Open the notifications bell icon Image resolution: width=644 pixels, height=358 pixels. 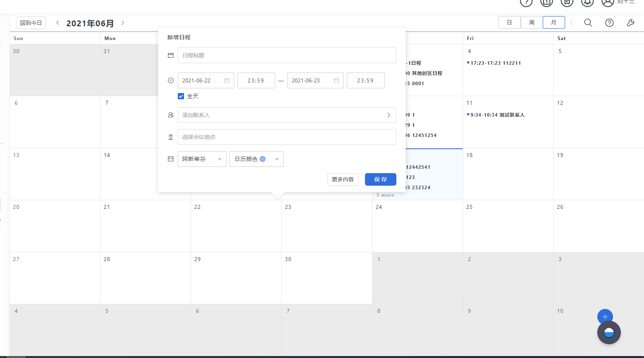click(587, 3)
